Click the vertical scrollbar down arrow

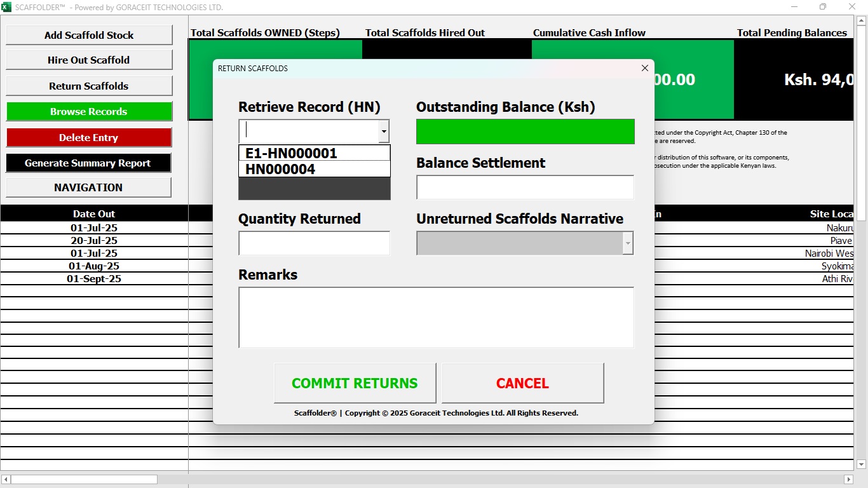point(862,464)
